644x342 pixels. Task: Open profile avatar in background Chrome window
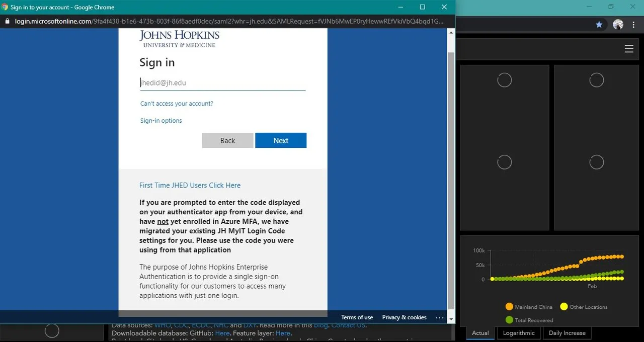tap(618, 24)
